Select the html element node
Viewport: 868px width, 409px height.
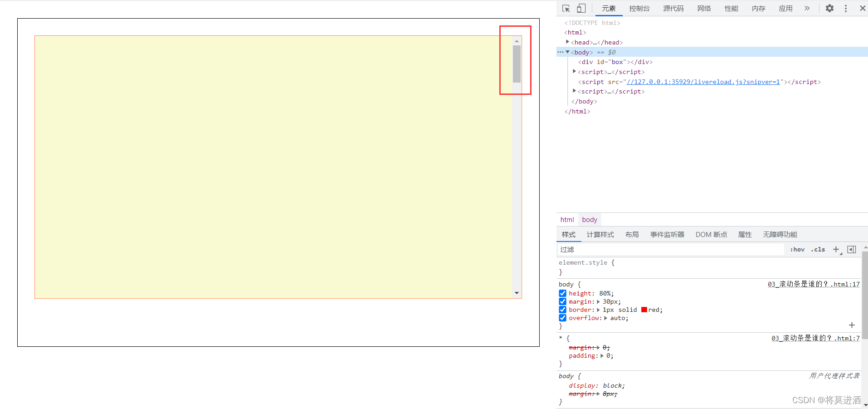click(x=575, y=32)
